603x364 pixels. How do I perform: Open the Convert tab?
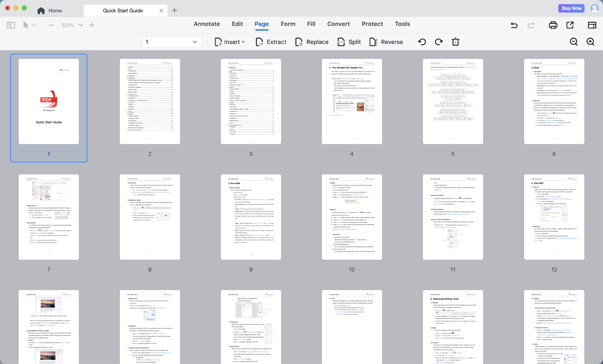pos(338,24)
